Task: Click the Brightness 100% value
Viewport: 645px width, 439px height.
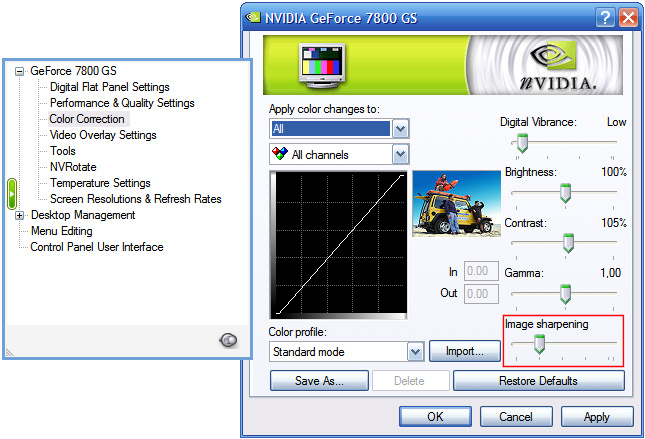Action: click(614, 172)
